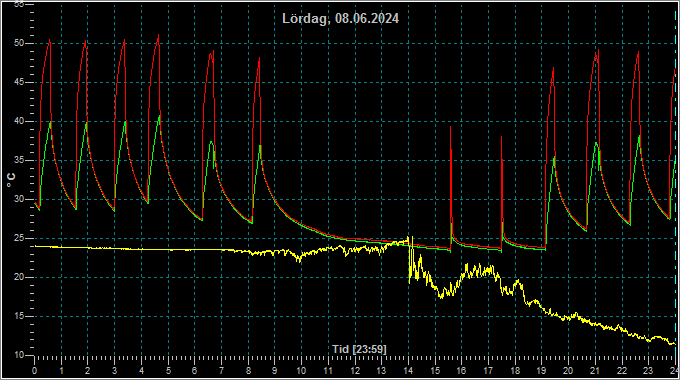Click hour 23 on the time axis
680x380 pixels.
point(648,371)
